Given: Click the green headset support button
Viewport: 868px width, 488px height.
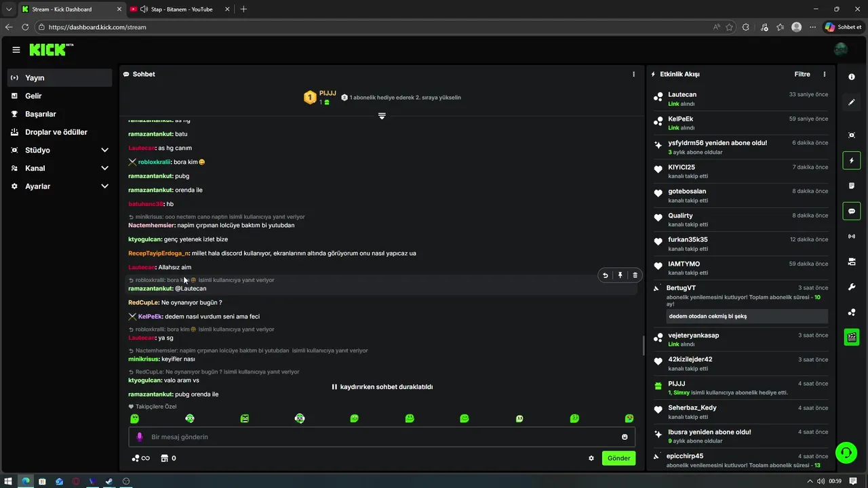Looking at the screenshot, I should [x=846, y=452].
